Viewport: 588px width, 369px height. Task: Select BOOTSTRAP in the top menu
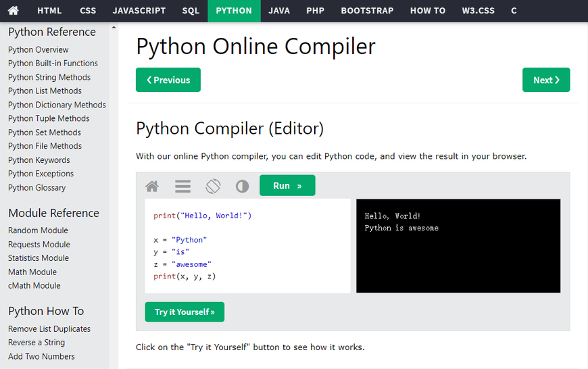(x=367, y=11)
